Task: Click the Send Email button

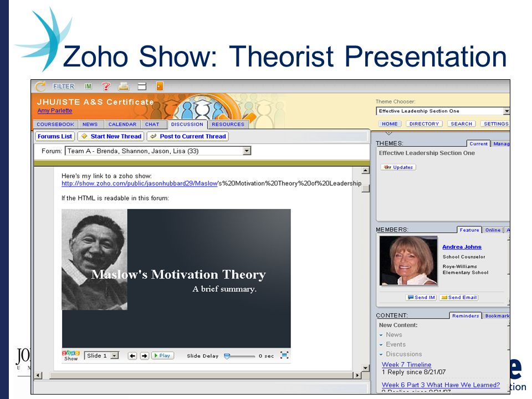Action: (x=459, y=298)
